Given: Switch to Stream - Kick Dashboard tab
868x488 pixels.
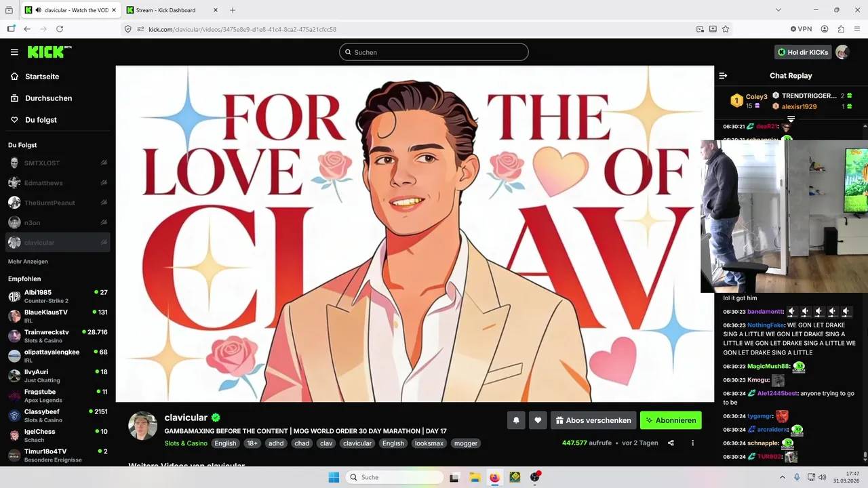Looking at the screenshot, I should pos(173,10).
